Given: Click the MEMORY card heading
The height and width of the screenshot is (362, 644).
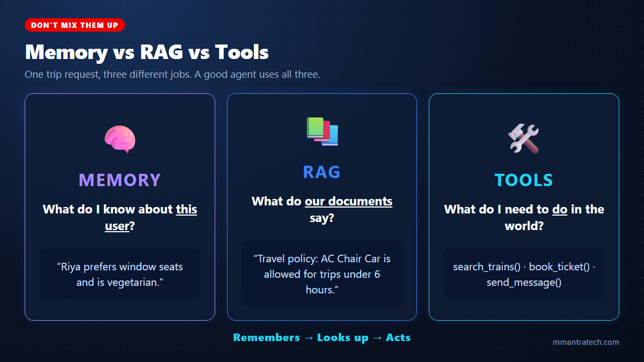Looking at the screenshot, I should click(x=120, y=180).
